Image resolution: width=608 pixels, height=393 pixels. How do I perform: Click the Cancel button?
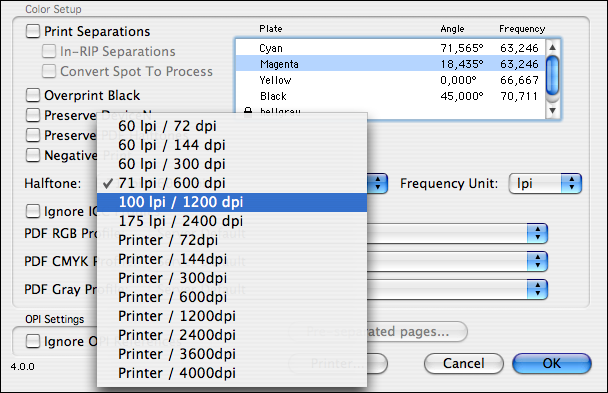[464, 364]
